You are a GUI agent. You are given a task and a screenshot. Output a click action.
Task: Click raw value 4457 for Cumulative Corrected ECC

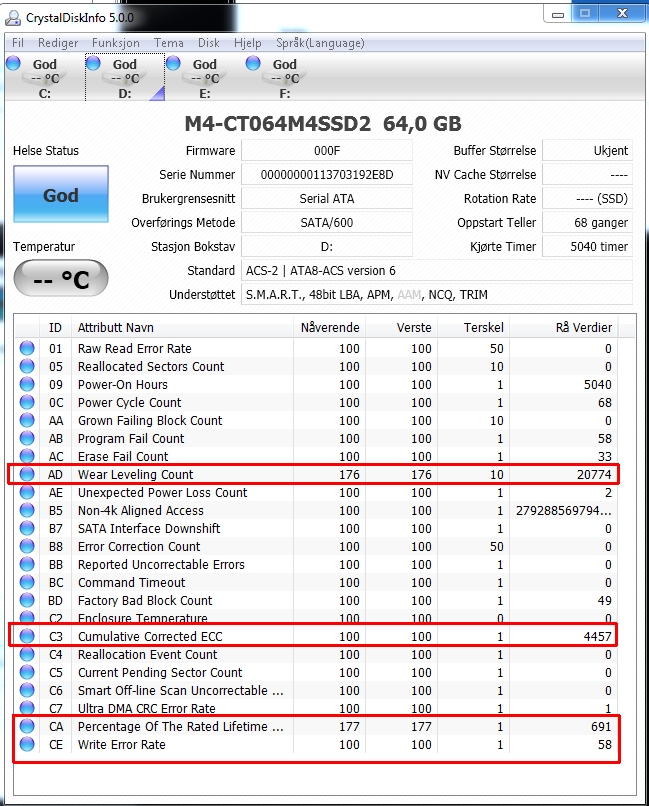[x=598, y=636]
